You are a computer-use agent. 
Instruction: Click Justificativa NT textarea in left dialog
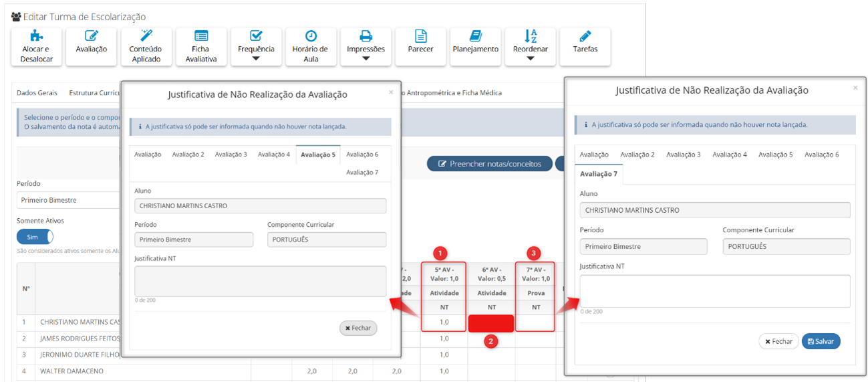260,281
